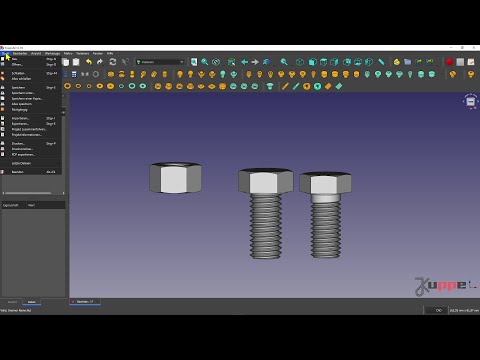
Task: Choose Projektinformationen... in the menu
Action: pyautogui.click(x=31, y=135)
